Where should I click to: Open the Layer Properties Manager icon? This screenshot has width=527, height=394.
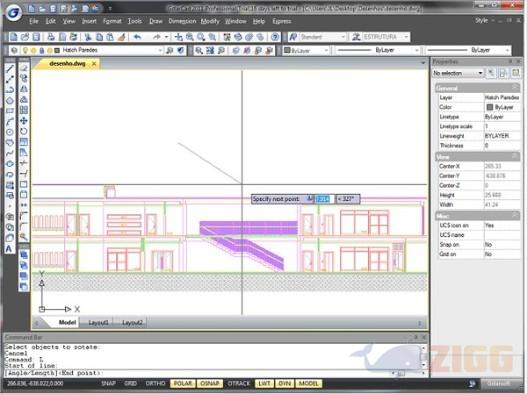click(14, 50)
